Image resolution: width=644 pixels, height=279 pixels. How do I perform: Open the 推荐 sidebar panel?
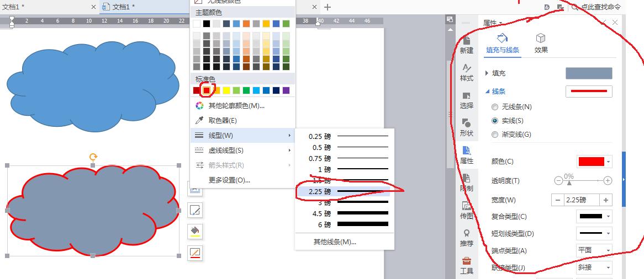[x=467, y=238]
